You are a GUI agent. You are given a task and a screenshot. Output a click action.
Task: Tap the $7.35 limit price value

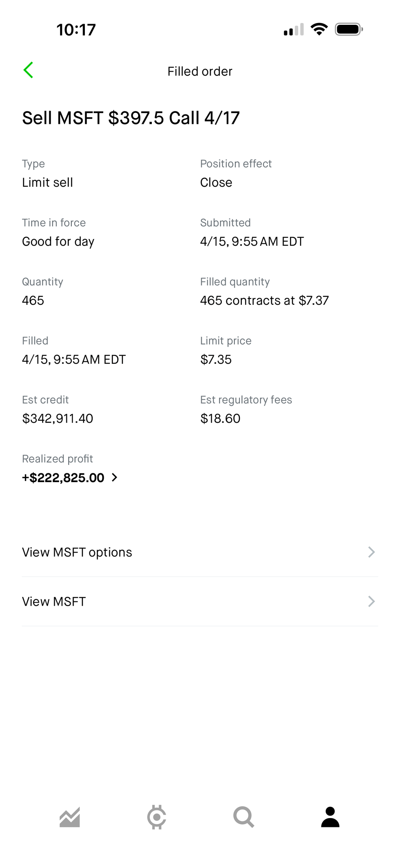tap(216, 359)
